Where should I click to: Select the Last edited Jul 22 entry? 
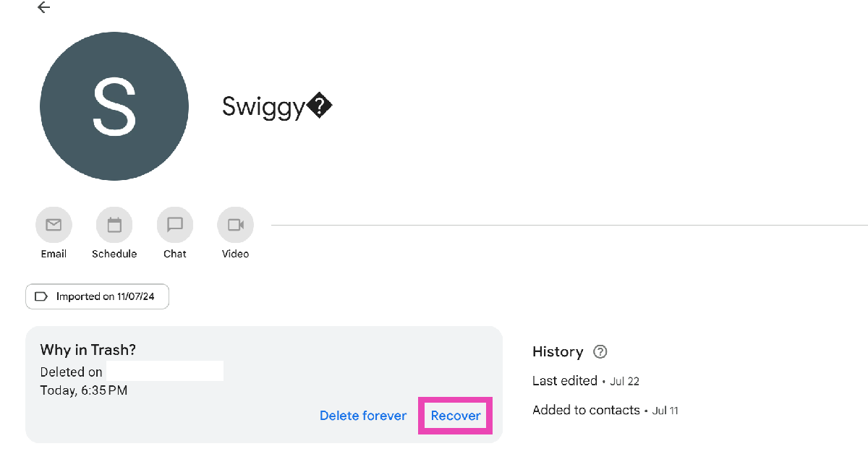pyautogui.click(x=586, y=381)
